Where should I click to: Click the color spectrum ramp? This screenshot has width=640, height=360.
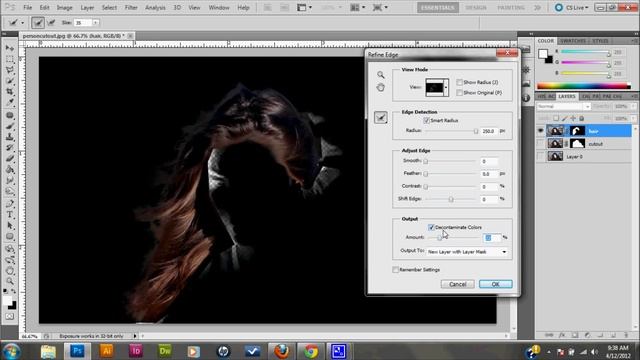coord(584,86)
